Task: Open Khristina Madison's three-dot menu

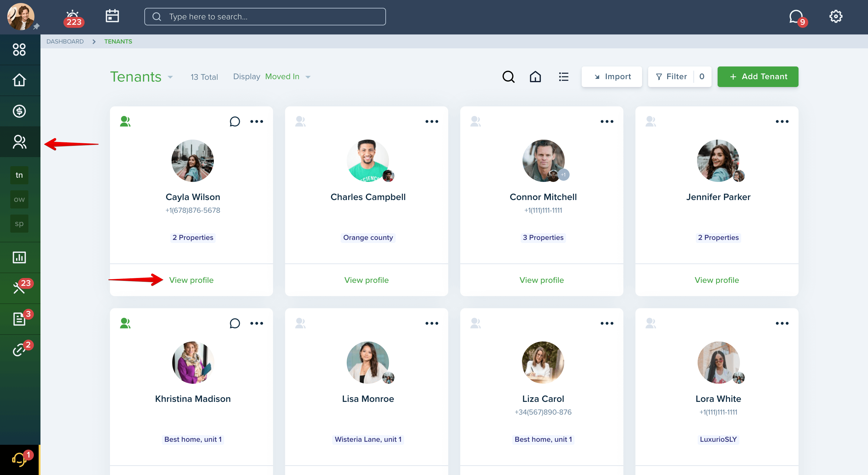Action: click(x=256, y=323)
